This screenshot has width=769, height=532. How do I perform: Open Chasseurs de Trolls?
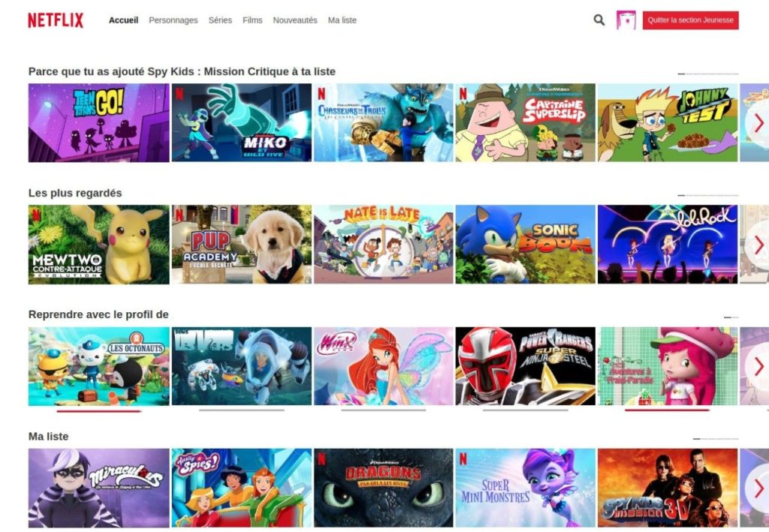click(x=384, y=122)
